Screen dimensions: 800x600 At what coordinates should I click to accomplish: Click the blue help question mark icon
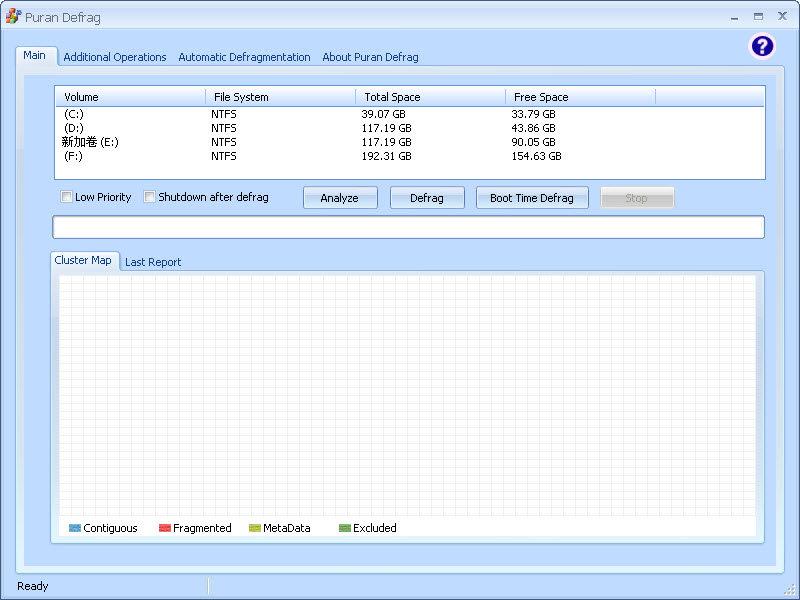coord(762,46)
